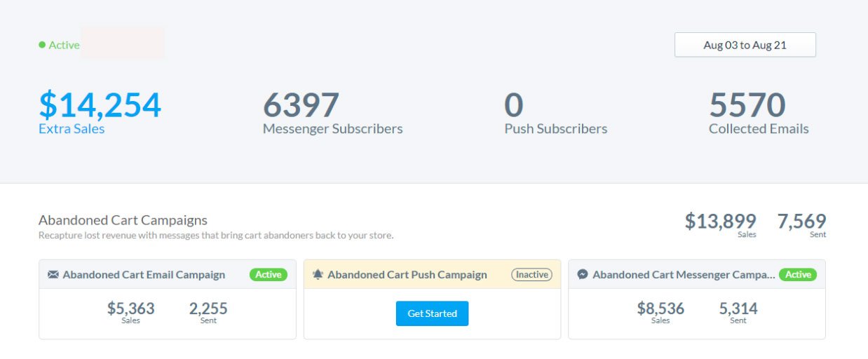Toggle the Inactive badge on Push Campaign
868x359 pixels.
531,275
